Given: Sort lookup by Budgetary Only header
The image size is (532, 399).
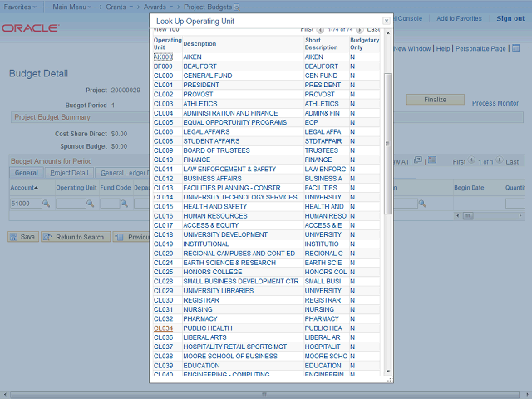Looking at the screenshot, I should tap(364, 44).
